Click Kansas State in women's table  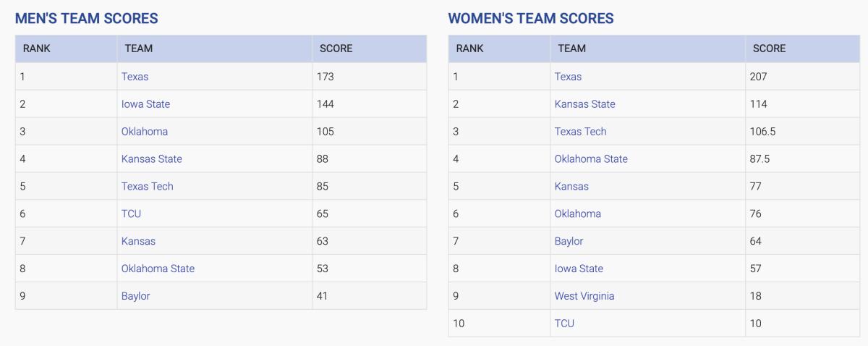click(585, 104)
